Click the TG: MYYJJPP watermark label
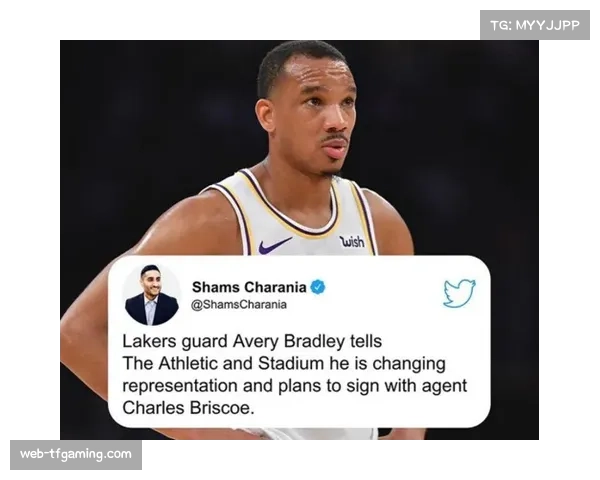The height and width of the screenshot is (480, 600). (535, 25)
